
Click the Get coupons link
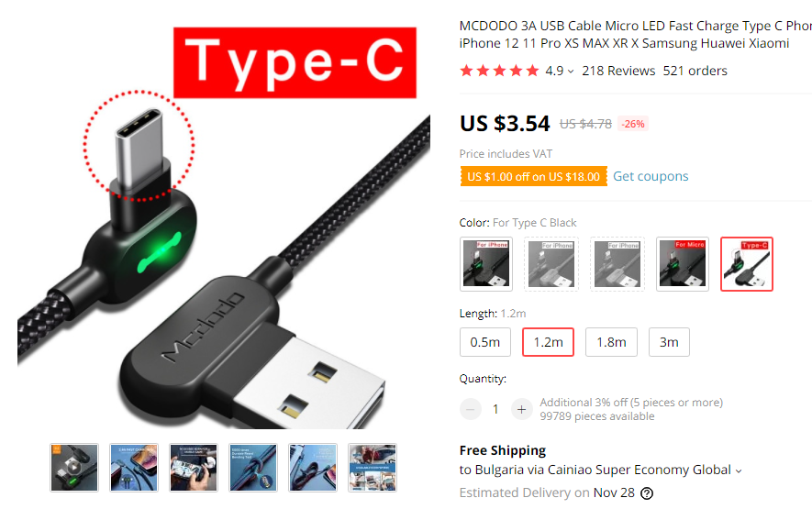point(651,177)
